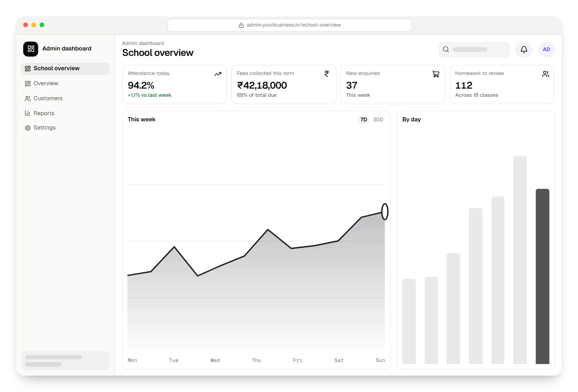Image resolution: width=578 pixels, height=392 pixels.
Task: Open Customers in the sidebar
Action: tap(65, 99)
